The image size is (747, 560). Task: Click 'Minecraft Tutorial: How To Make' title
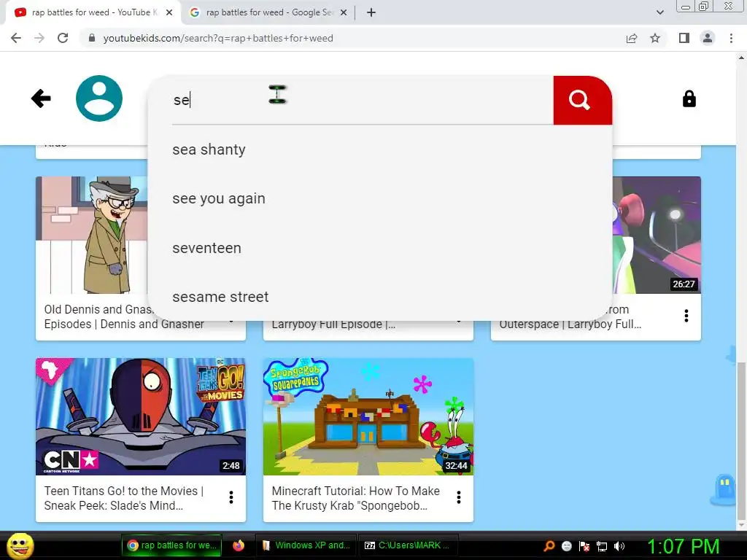pos(356,498)
